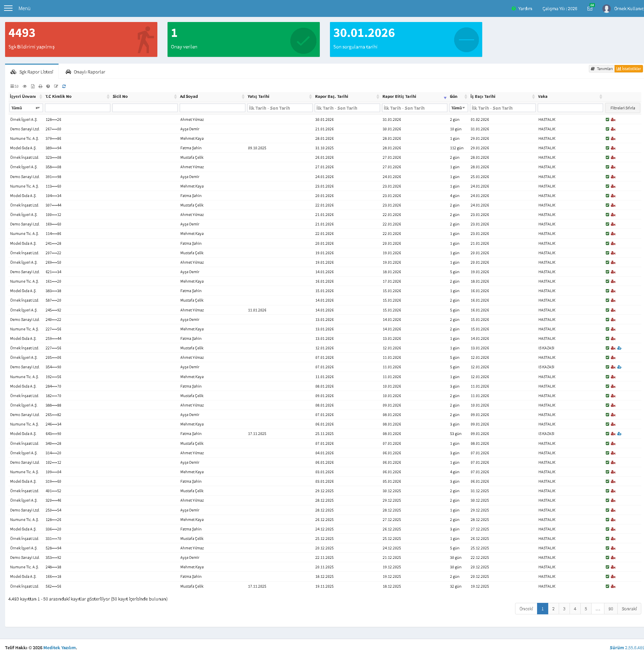Open the mail notifications envelope icon
Viewport: 644px width, 656px height.
tap(590, 8)
